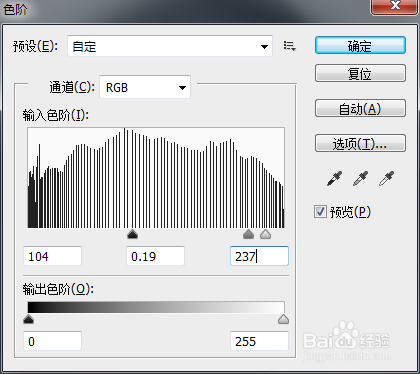This screenshot has height=374, width=420.
Task: Click the input black point slider
Action: [x=133, y=234]
